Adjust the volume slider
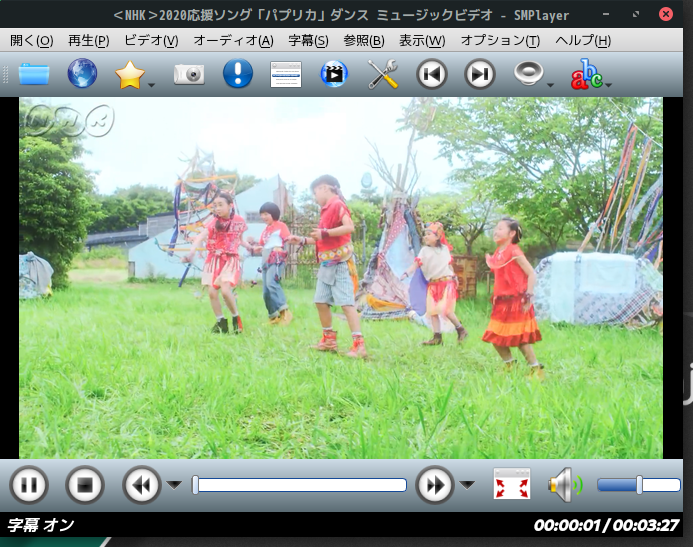The image size is (693, 547). click(638, 485)
